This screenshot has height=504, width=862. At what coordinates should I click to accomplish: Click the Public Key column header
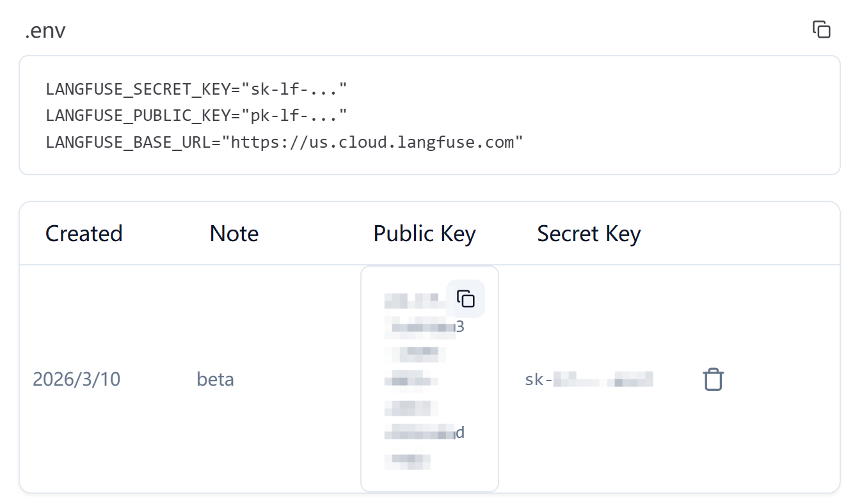tap(424, 233)
